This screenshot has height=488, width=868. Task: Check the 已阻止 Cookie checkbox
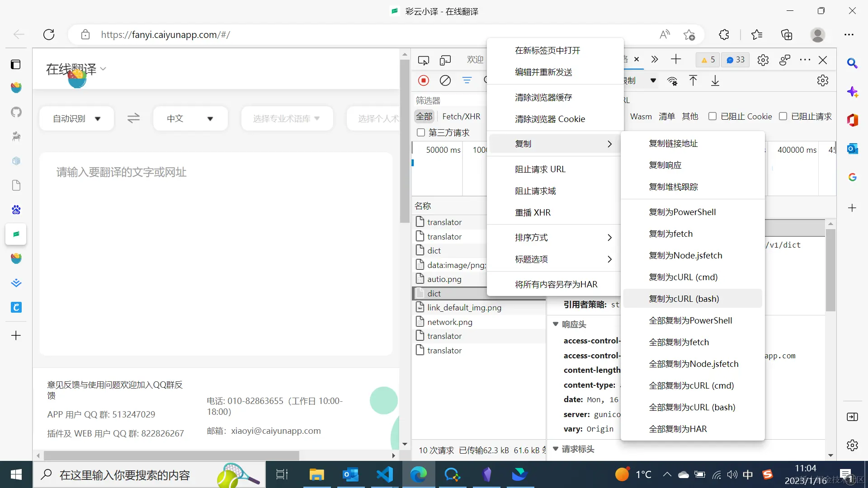click(x=712, y=116)
